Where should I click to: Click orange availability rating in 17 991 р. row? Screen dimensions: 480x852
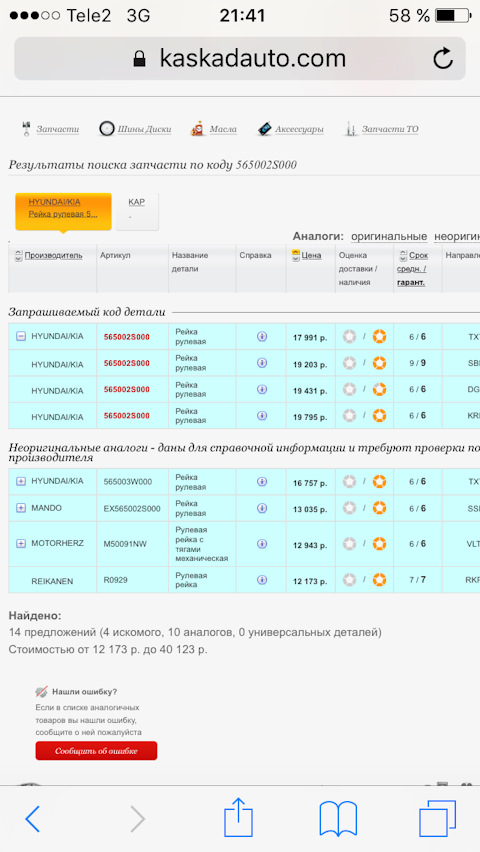(379, 337)
